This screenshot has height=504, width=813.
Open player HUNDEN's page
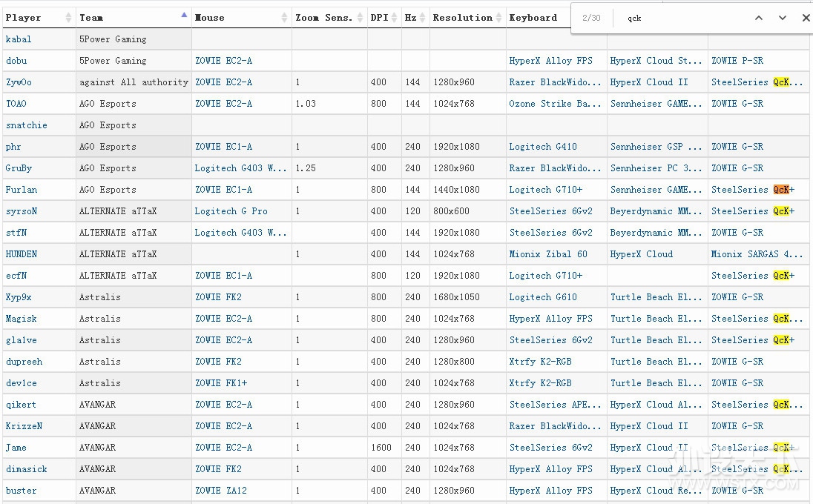coord(22,254)
